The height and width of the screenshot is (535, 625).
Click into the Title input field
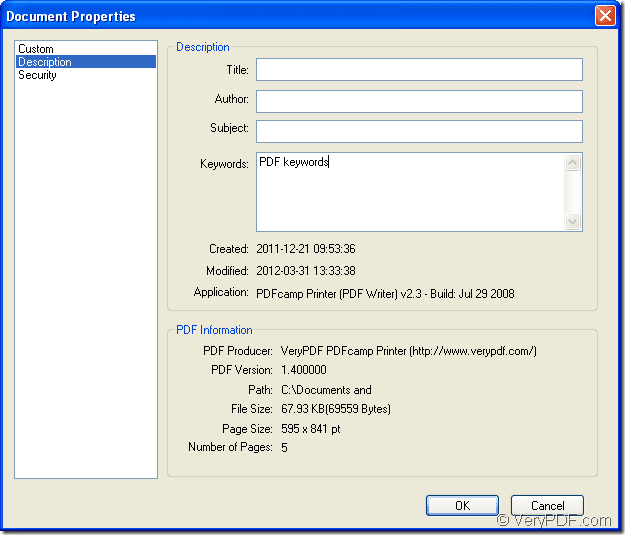pyautogui.click(x=419, y=70)
